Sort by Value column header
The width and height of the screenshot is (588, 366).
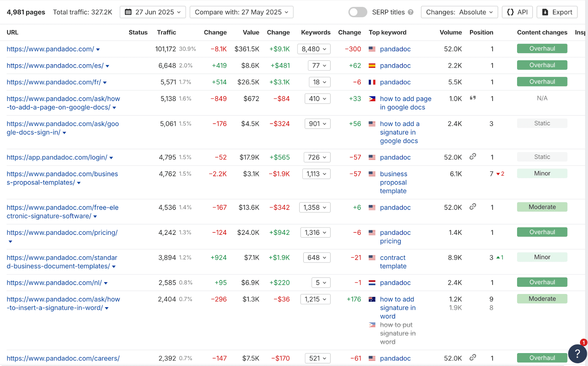[x=251, y=32]
